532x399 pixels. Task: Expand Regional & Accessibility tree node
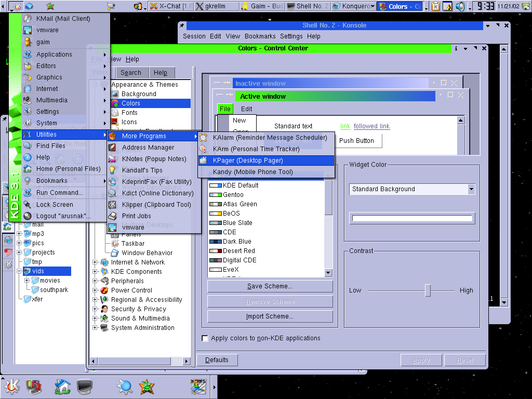(95, 300)
